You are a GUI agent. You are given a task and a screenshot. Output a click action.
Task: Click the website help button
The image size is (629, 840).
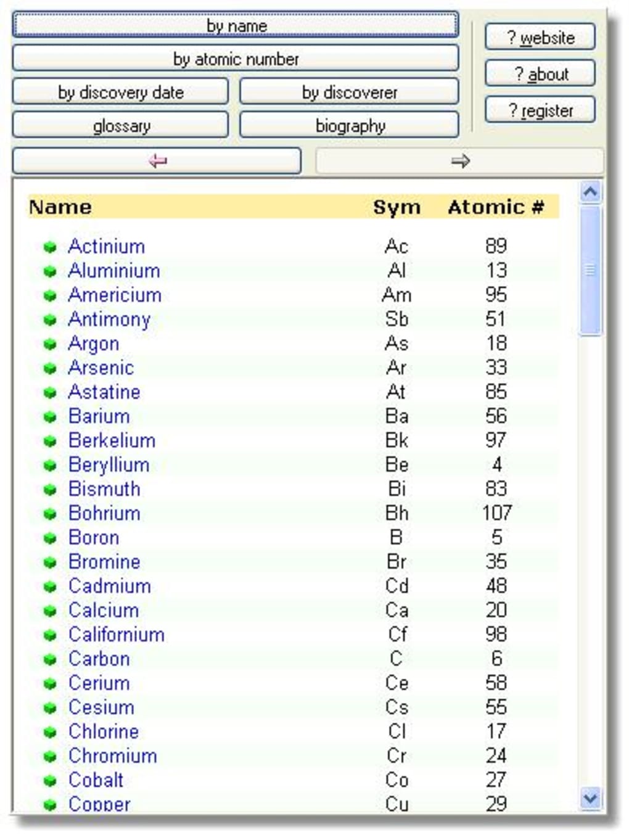tap(540, 37)
